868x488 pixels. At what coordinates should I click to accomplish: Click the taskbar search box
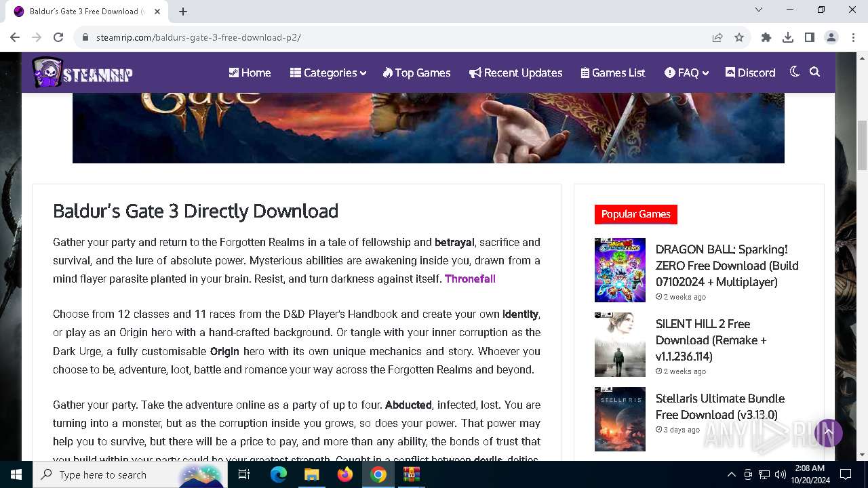tap(129, 474)
